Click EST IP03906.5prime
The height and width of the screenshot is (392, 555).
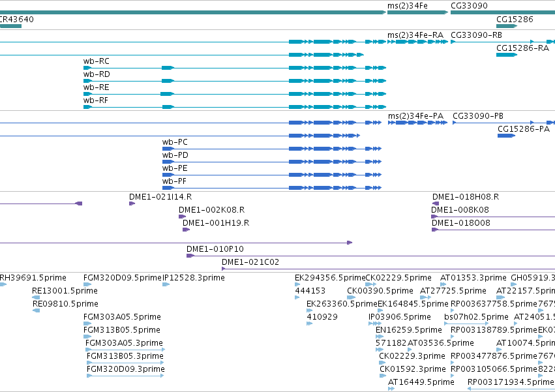400,317
